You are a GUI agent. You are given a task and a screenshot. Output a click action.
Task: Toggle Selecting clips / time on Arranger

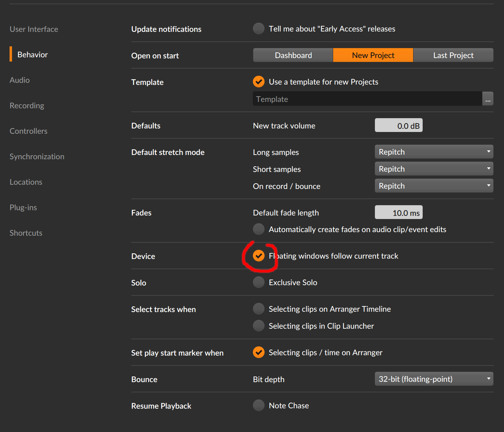coord(259,352)
